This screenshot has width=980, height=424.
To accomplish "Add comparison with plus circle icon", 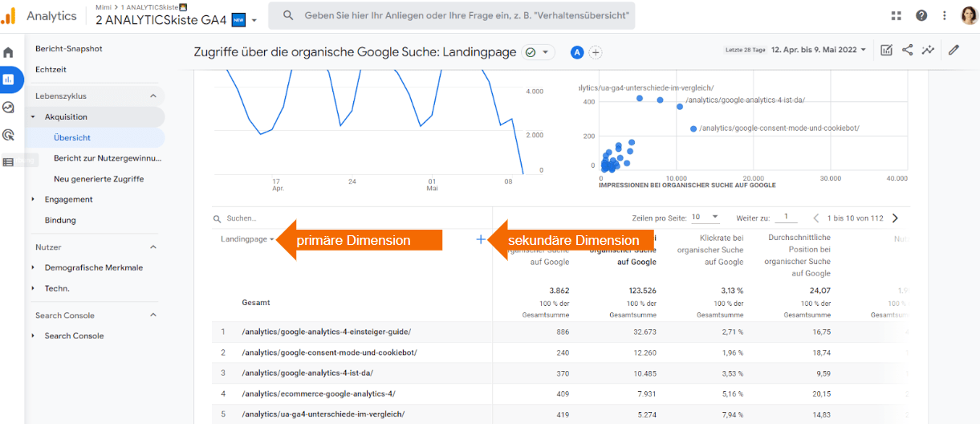I will (596, 52).
